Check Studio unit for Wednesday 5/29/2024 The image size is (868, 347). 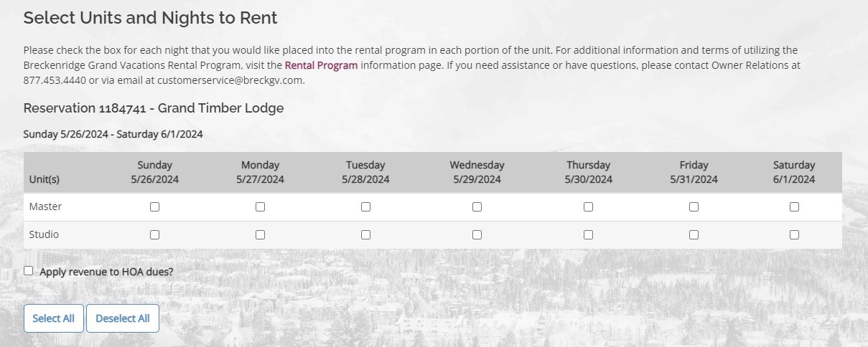[477, 234]
